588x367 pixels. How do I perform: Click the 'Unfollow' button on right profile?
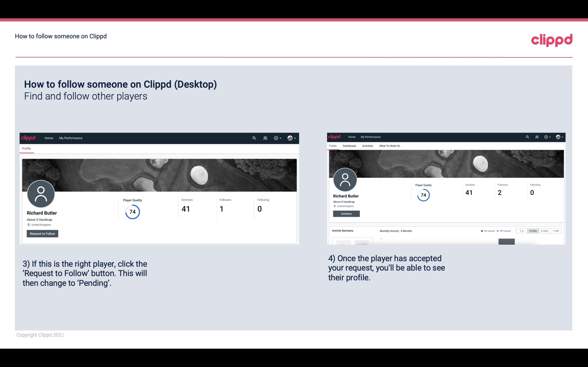click(346, 214)
